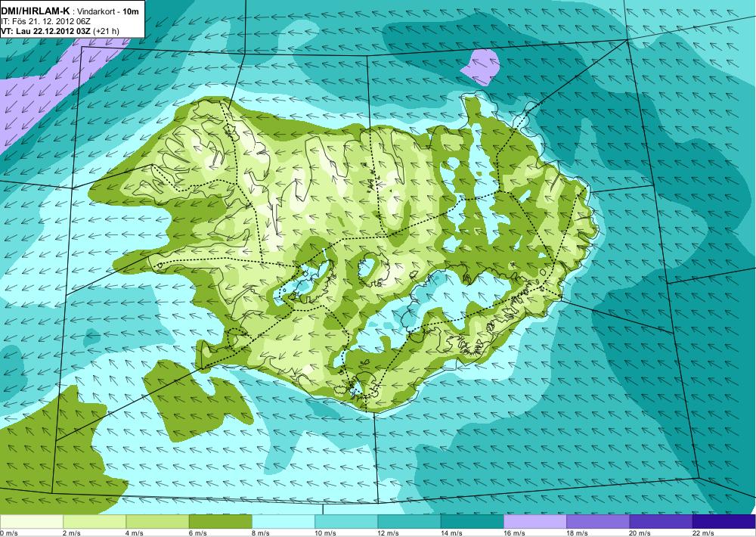Pick the 4 m/s light green legend swatch

coord(158,522)
